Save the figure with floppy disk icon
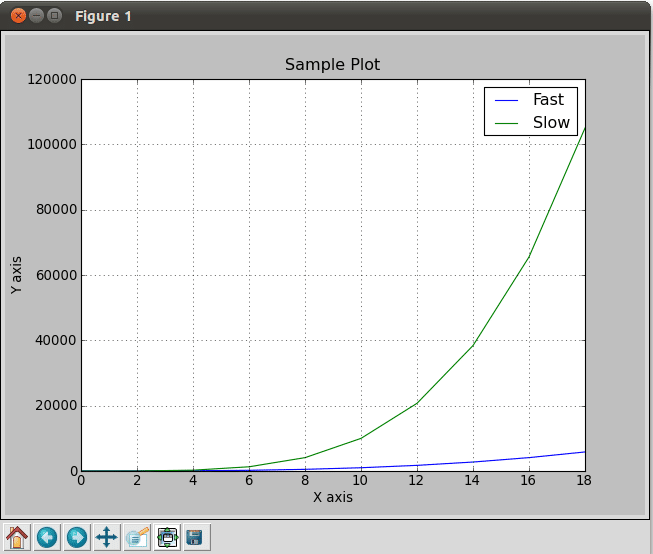Screen dimensions: 653x554 (196, 537)
